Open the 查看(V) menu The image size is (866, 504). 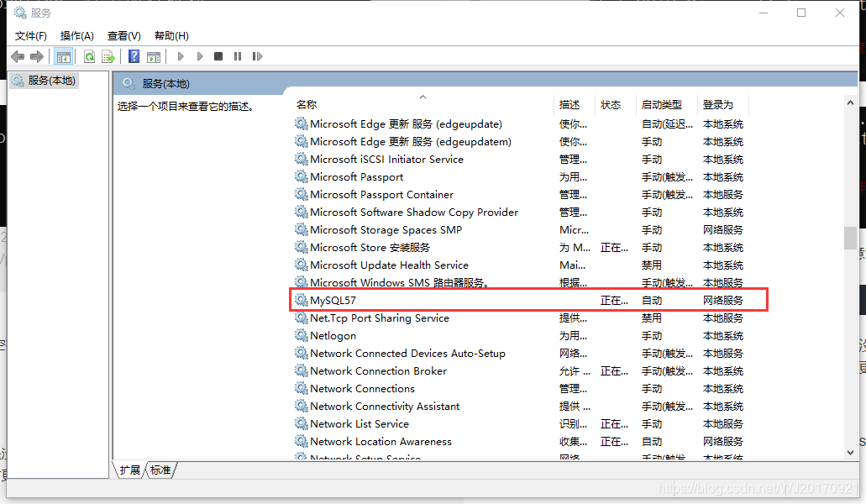[x=123, y=36]
